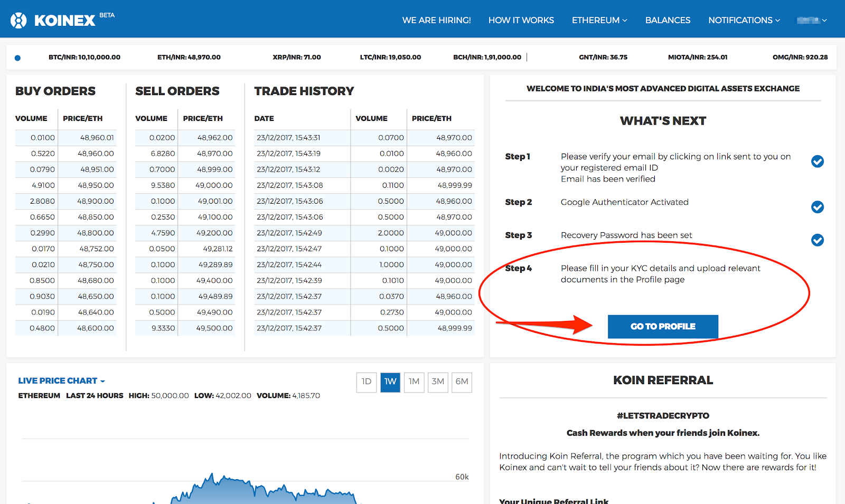This screenshot has height=504, width=845.
Task: Switch chart to 3M range
Action: point(438,382)
